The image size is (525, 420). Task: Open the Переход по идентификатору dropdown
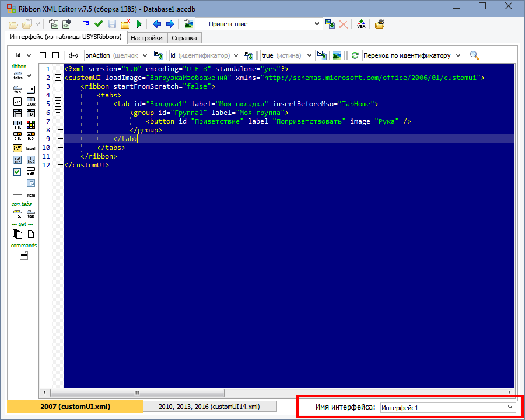click(459, 55)
